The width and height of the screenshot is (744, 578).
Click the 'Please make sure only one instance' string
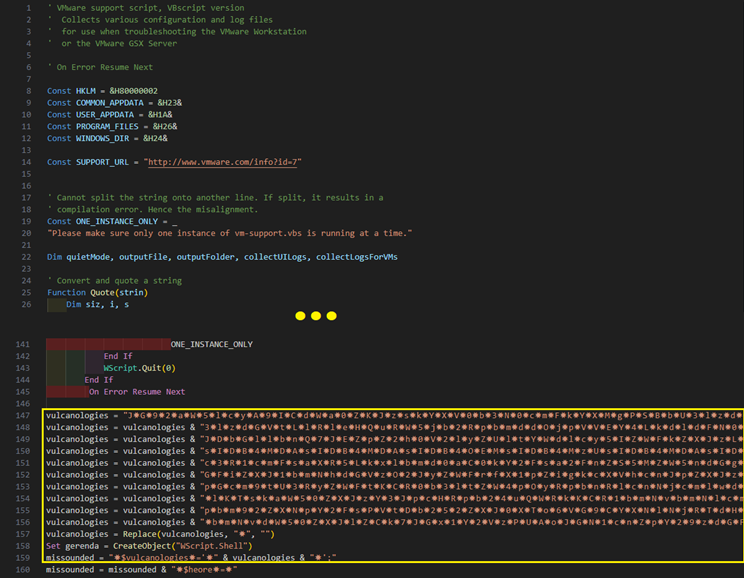point(230,233)
